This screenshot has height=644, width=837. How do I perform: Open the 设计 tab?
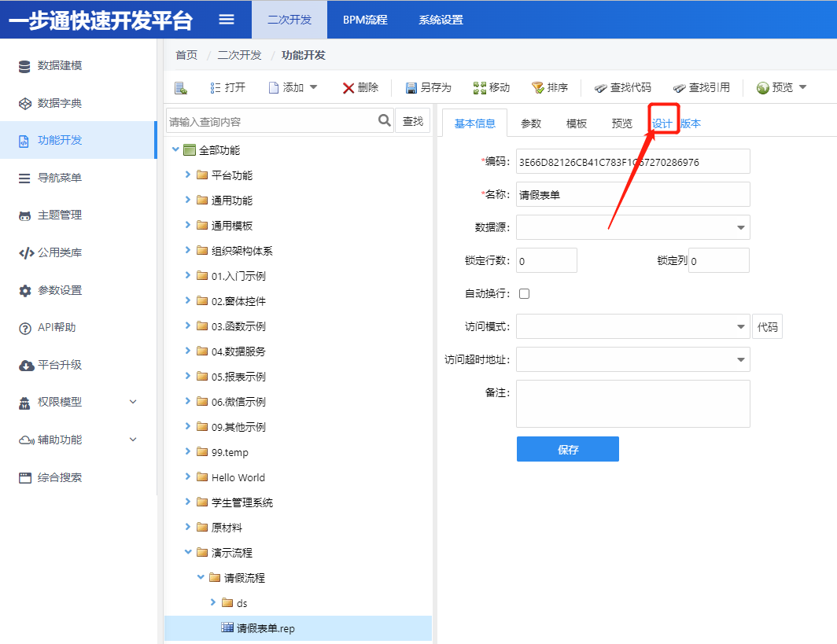[662, 123]
